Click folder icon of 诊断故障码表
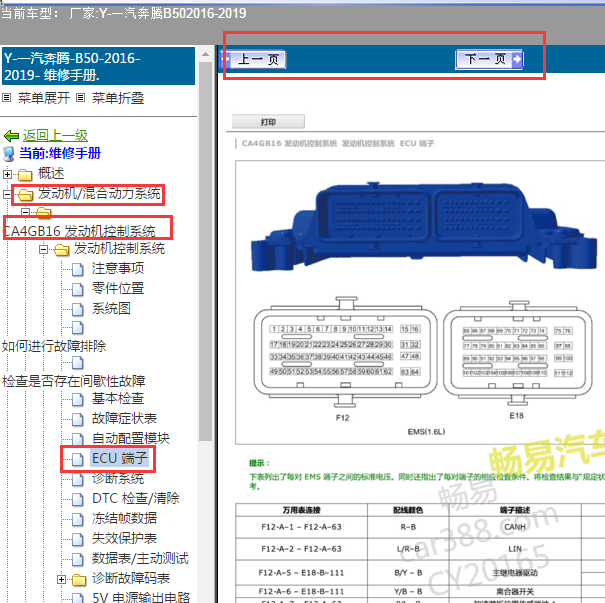 (x=79, y=579)
